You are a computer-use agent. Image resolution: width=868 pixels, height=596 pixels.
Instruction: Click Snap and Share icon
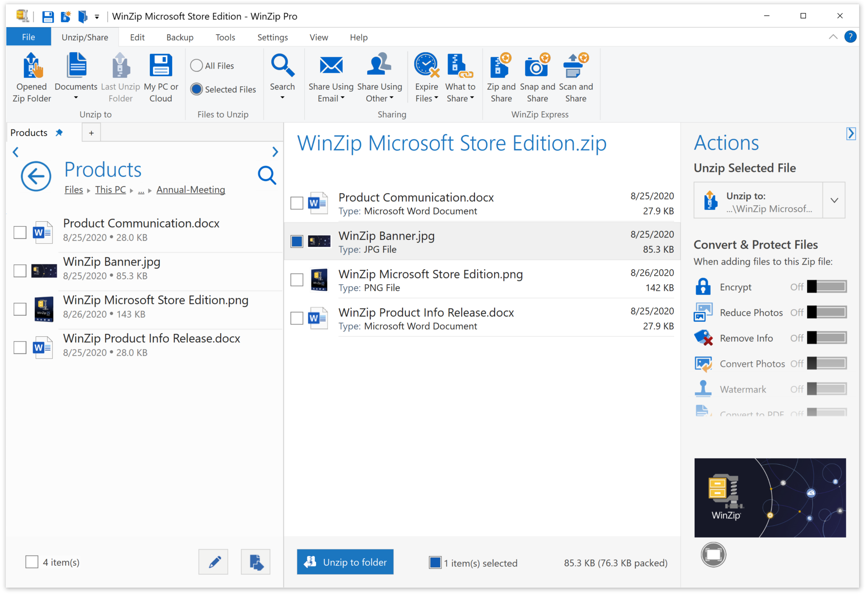pyautogui.click(x=537, y=65)
